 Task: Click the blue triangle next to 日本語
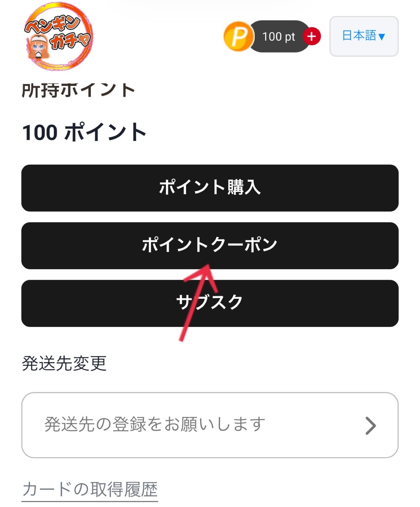(382, 37)
